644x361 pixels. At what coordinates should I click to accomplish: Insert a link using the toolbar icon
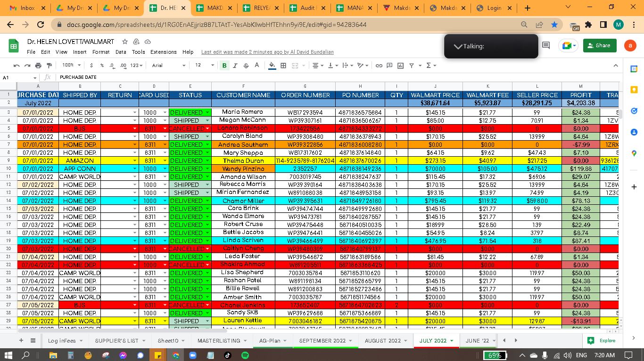pos(379,66)
